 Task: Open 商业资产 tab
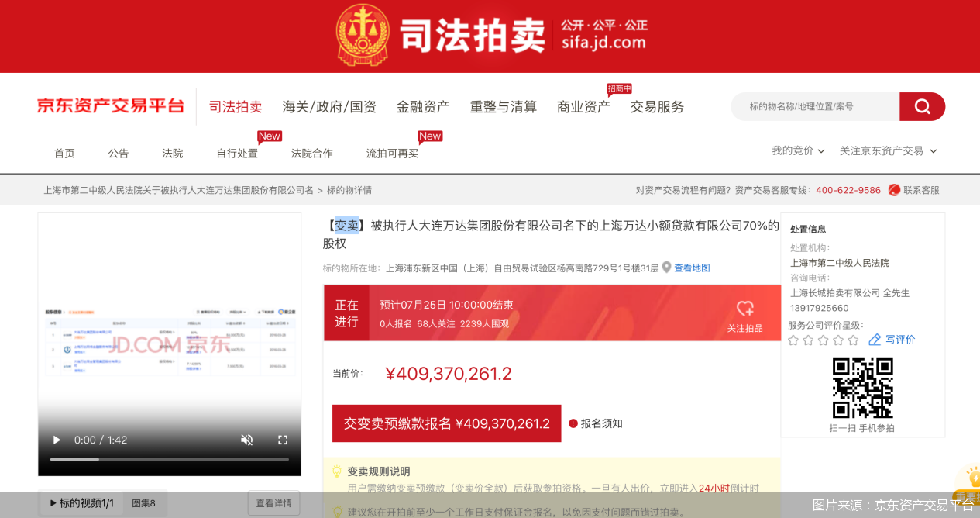(x=583, y=107)
